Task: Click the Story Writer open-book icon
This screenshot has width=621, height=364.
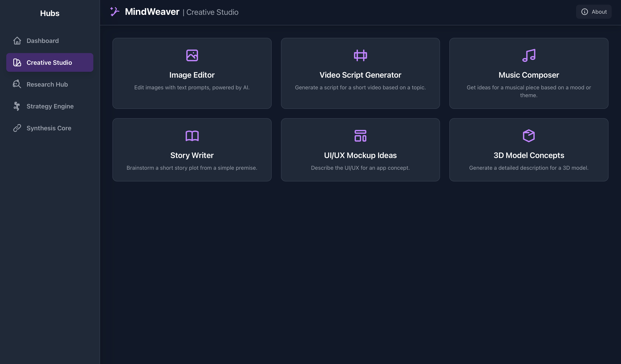Action: click(192, 135)
